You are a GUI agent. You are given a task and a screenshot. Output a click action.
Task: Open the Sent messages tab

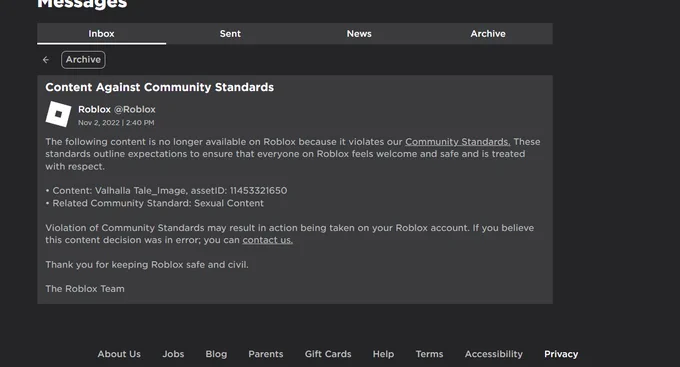click(x=230, y=33)
